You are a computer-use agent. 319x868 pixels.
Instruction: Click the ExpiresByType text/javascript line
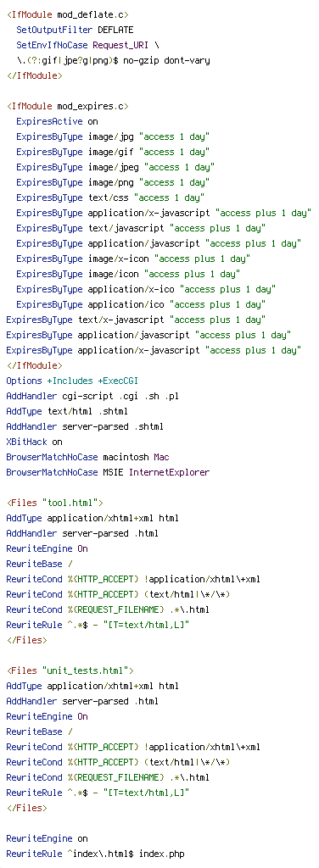(141, 228)
